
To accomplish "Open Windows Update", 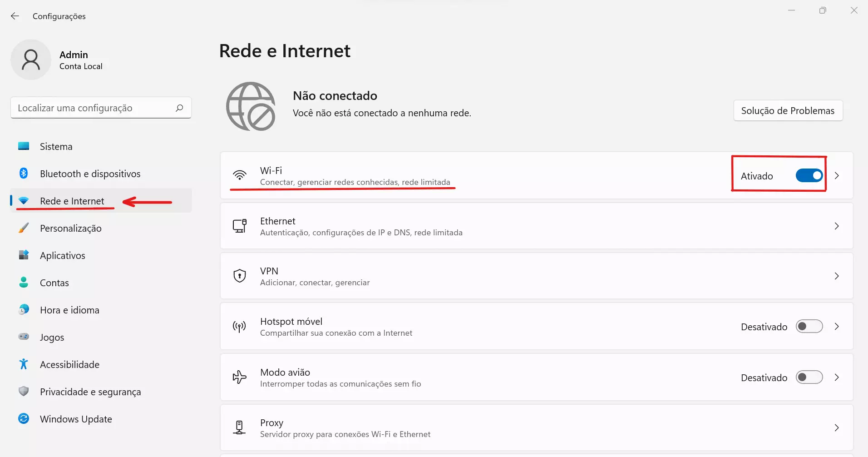I will pyautogui.click(x=75, y=419).
